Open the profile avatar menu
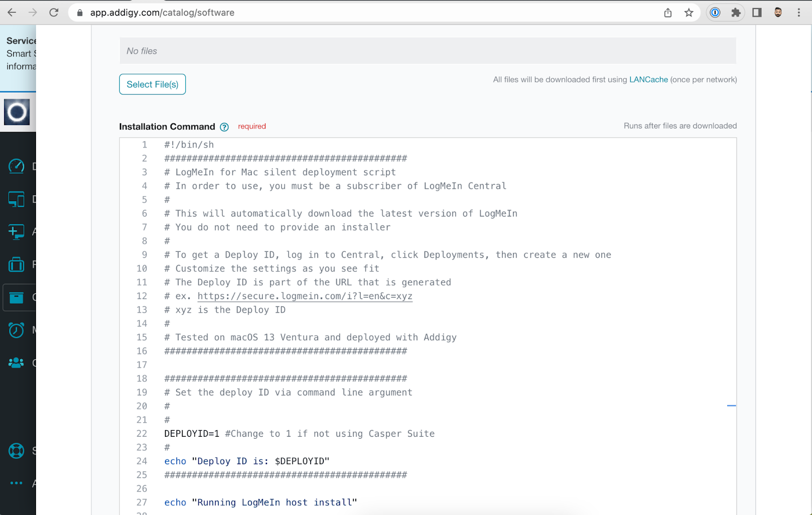 (778, 13)
